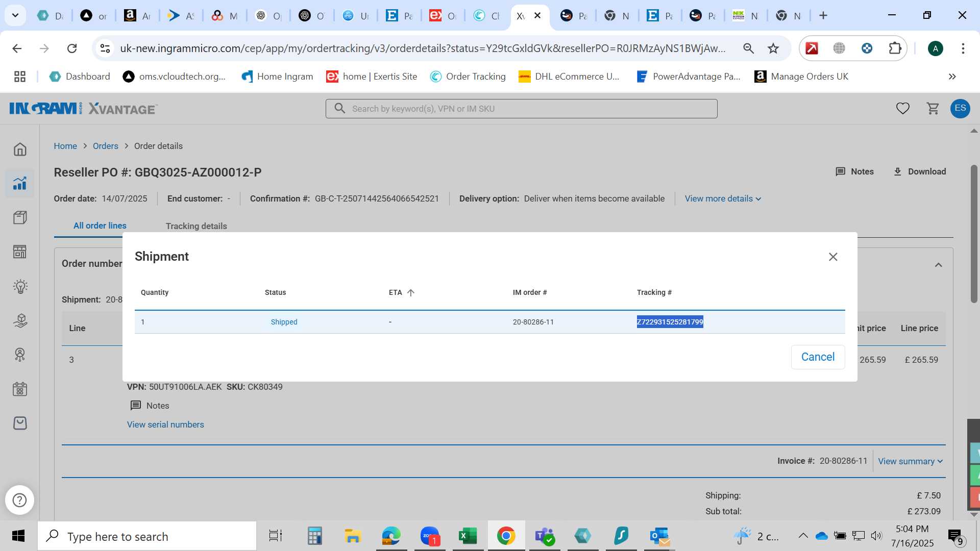Open DHL eCommerce bookmark
Viewport: 980px width, 551px height.
569,77
